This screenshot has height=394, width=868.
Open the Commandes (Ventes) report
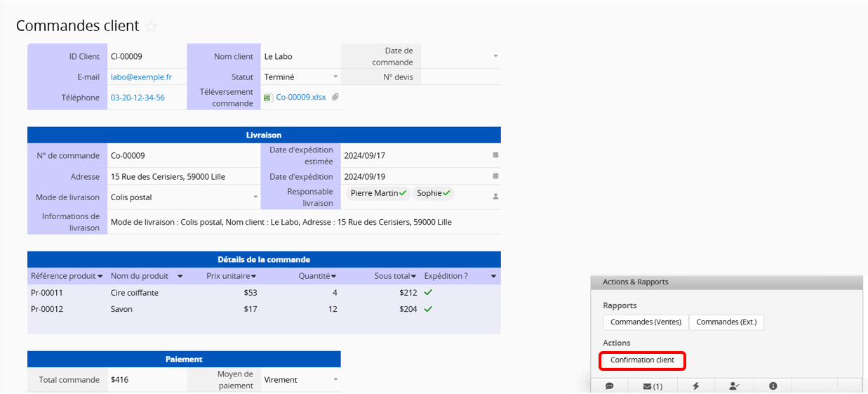[x=646, y=322]
